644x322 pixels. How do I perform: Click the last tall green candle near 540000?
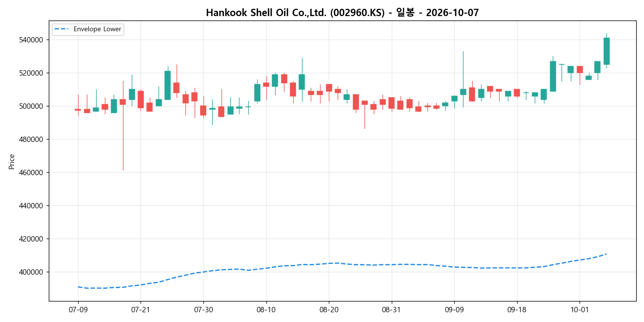(x=606, y=51)
